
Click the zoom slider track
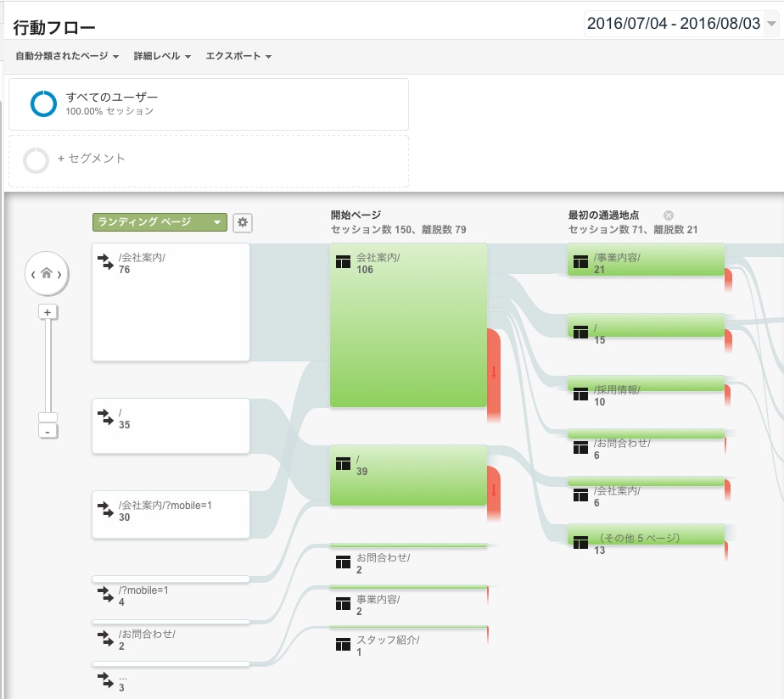(48, 365)
